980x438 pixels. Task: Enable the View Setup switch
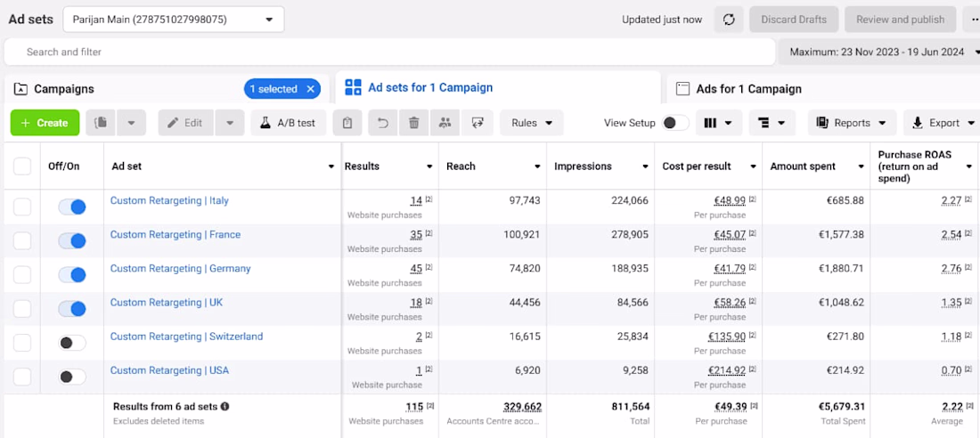(x=675, y=123)
